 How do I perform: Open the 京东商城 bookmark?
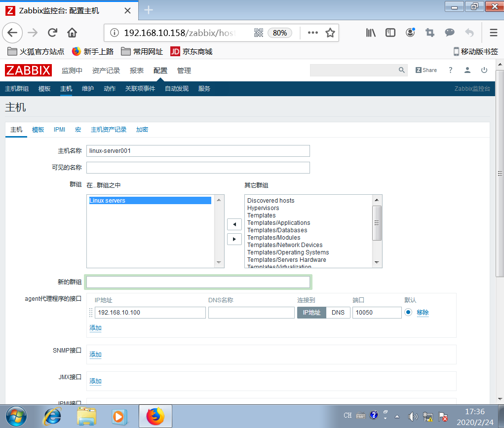[x=192, y=52]
